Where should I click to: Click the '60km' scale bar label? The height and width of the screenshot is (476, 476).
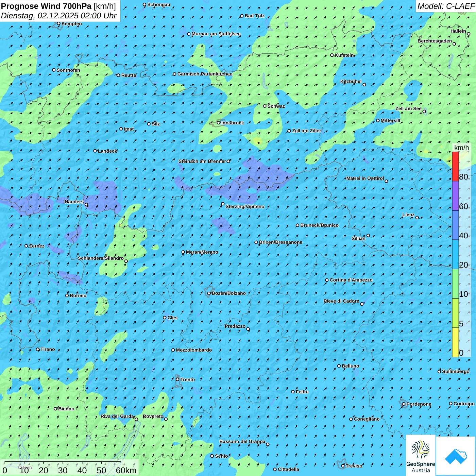tap(126, 470)
